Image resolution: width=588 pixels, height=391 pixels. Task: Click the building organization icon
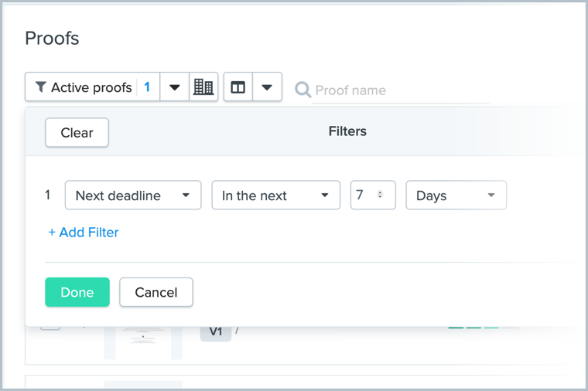(203, 87)
